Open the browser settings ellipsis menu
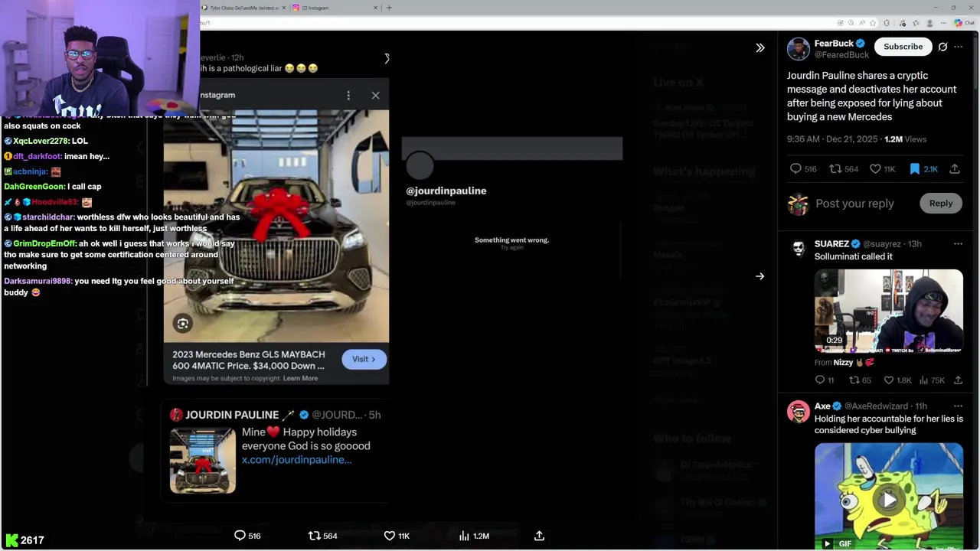 (x=942, y=23)
